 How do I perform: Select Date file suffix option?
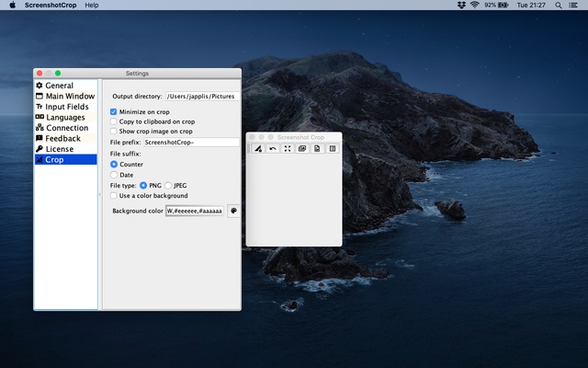click(x=114, y=175)
